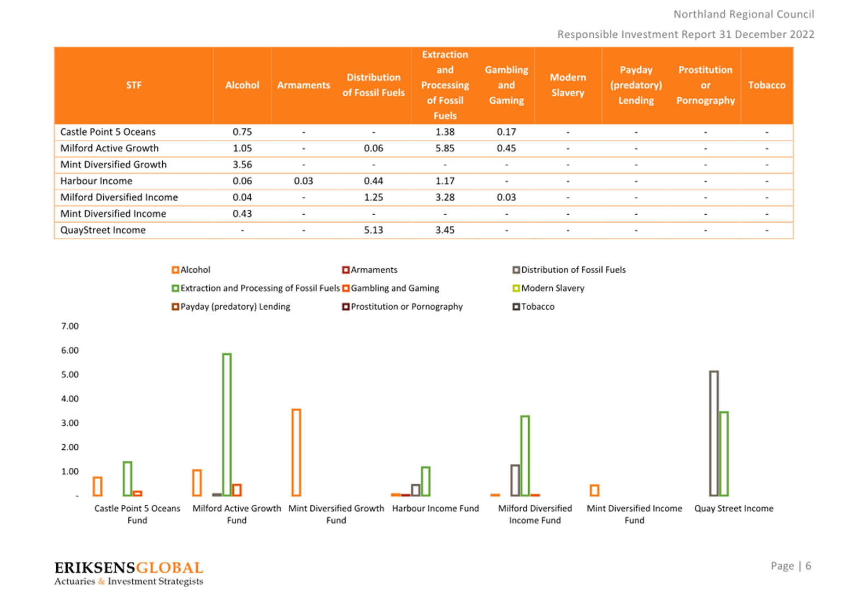Image resolution: width=868 pixels, height=599 pixels.
Task: Click the Armaments legend color swatch
Action: point(346,270)
